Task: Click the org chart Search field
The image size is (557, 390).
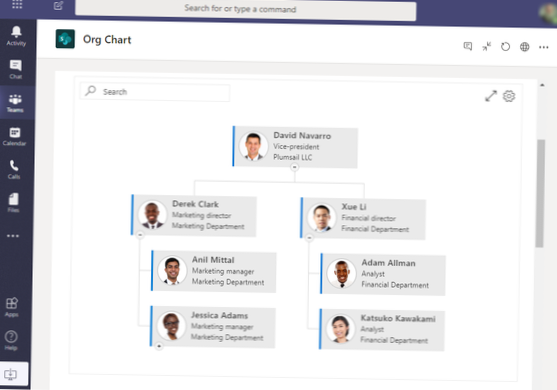Action: coord(155,92)
